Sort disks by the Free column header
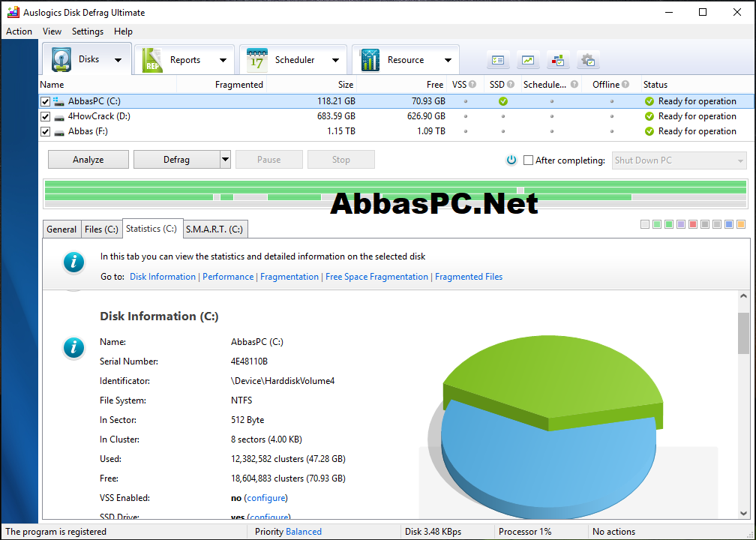 pyautogui.click(x=402, y=85)
